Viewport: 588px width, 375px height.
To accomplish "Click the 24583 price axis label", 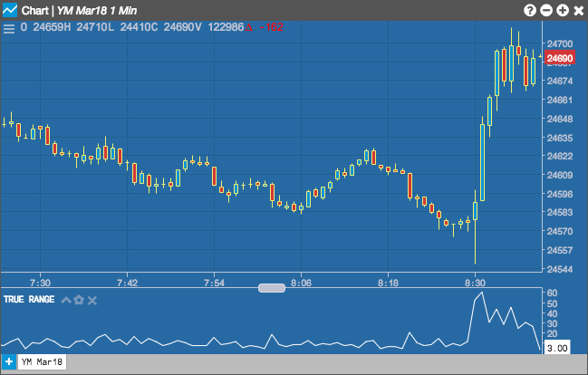I will (x=560, y=212).
